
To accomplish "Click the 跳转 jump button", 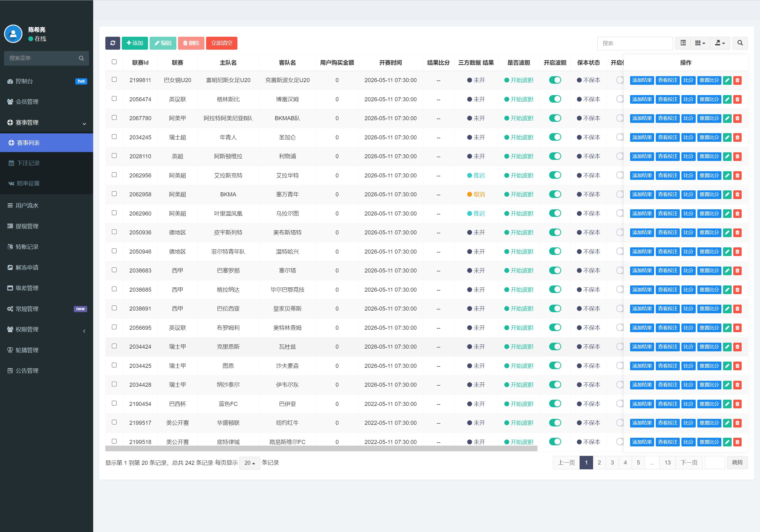I will click(x=737, y=463).
